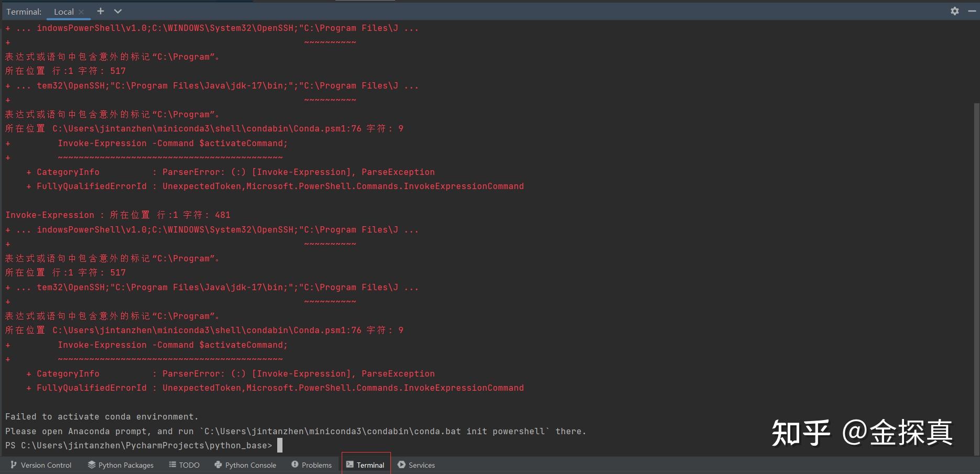Create a new terminal session with plus icon
Viewport: 980px width, 474px height.
click(100, 10)
